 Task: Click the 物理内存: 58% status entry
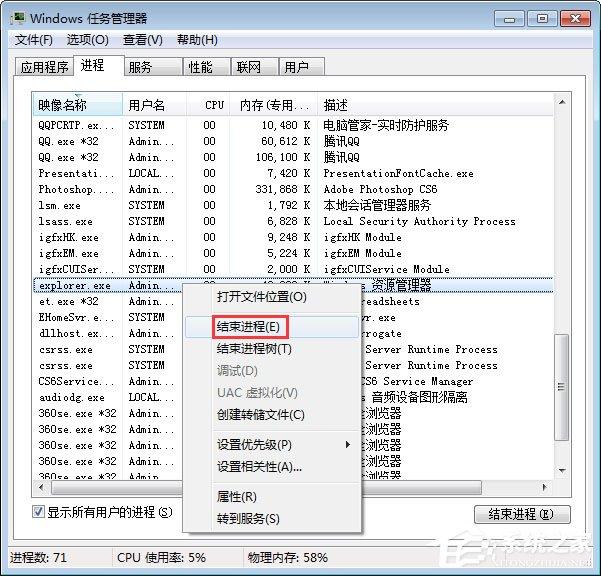(288, 557)
